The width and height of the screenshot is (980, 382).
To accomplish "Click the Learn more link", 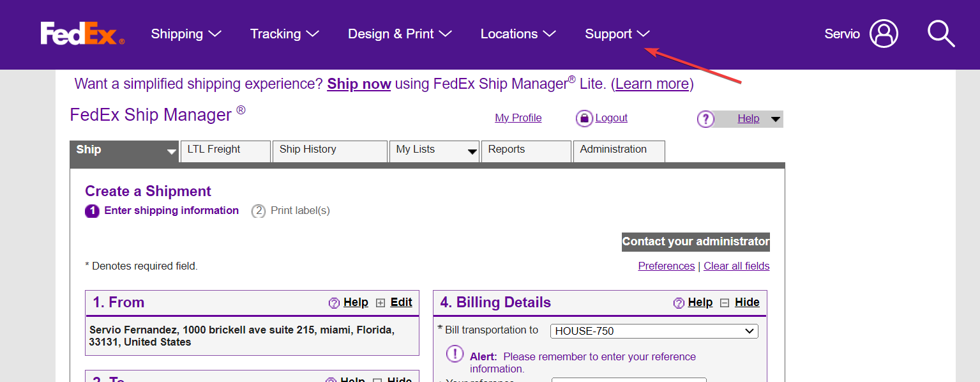I will tap(652, 84).
